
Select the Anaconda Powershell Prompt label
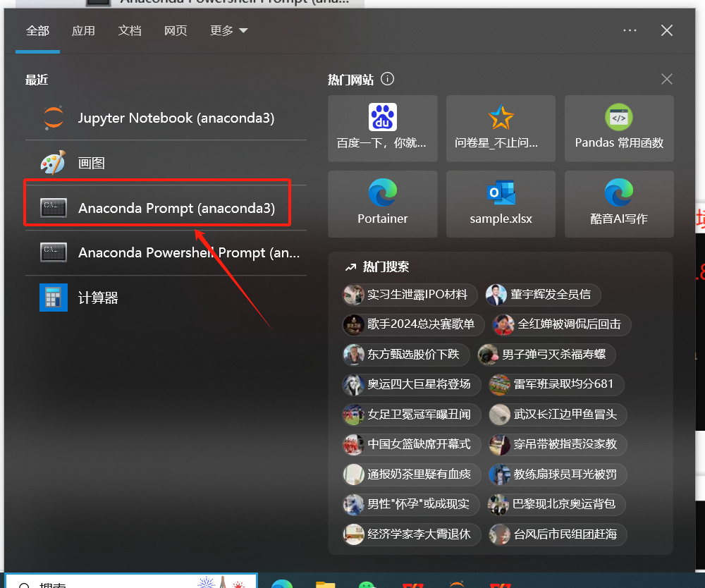pos(189,252)
